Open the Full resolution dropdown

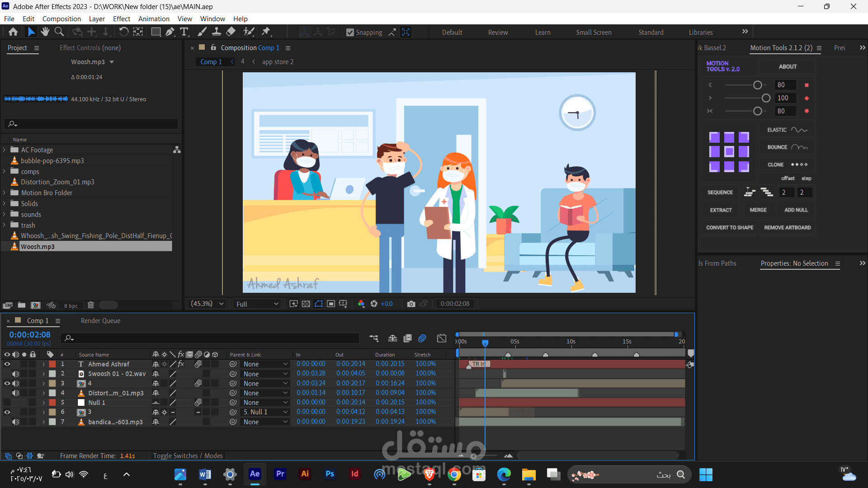tap(257, 304)
